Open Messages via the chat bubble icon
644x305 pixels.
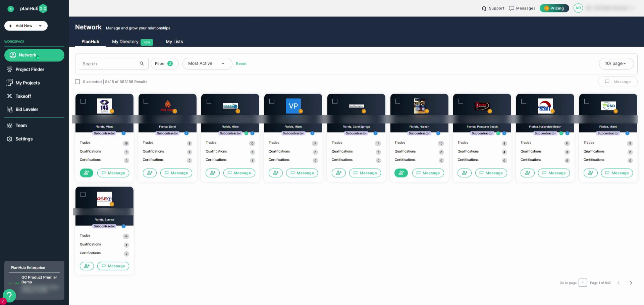coord(512,8)
